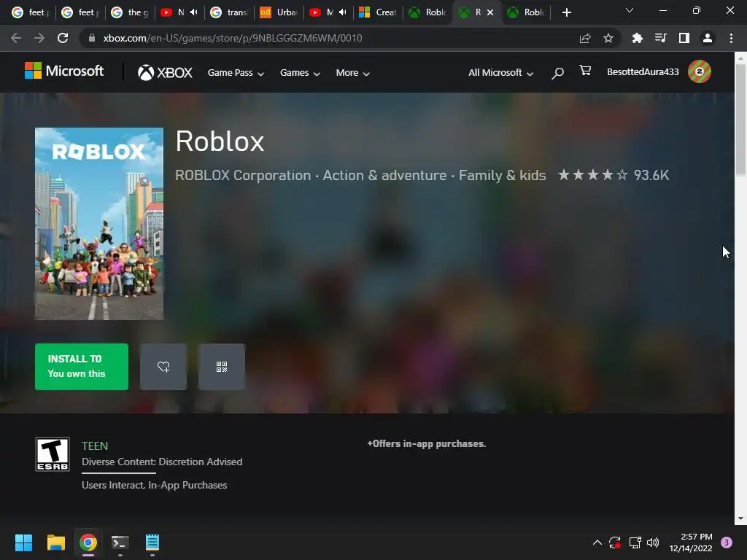
Task: Open the notification badge showing 3
Action: pyautogui.click(x=727, y=542)
